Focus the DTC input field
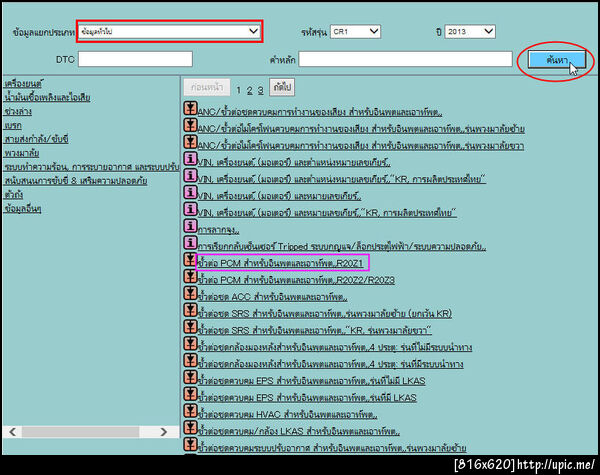 click(x=135, y=59)
